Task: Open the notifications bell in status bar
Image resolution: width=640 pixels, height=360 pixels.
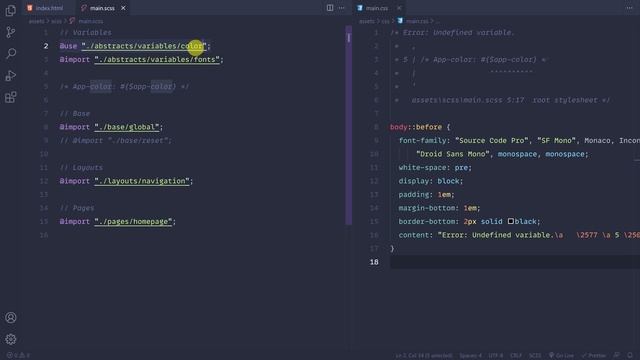Action: click(630, 355)
